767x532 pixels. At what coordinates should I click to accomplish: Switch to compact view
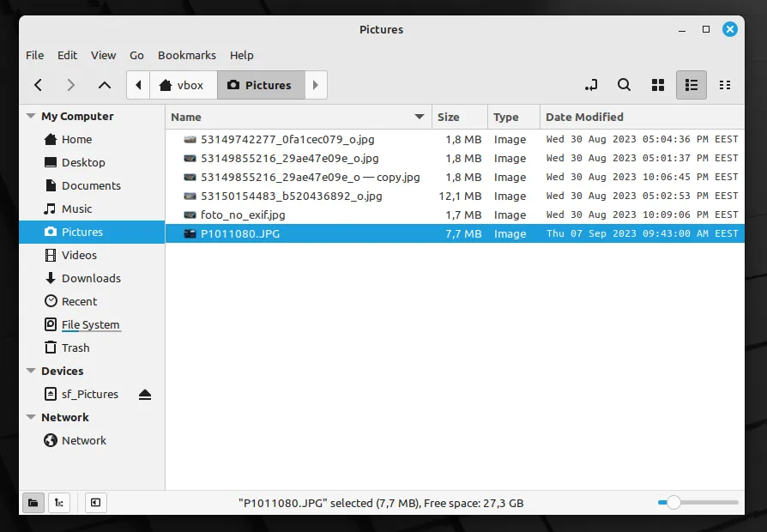tap(725, 85)
